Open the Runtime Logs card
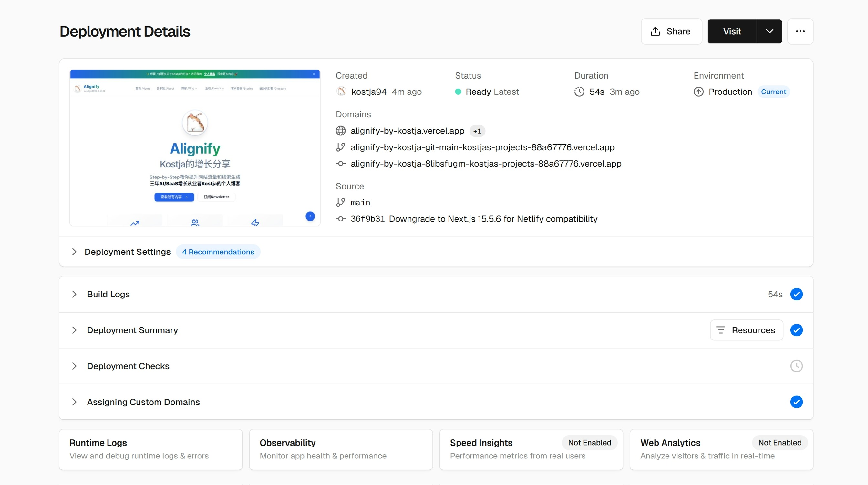868x485 pixels. (150, 449)
